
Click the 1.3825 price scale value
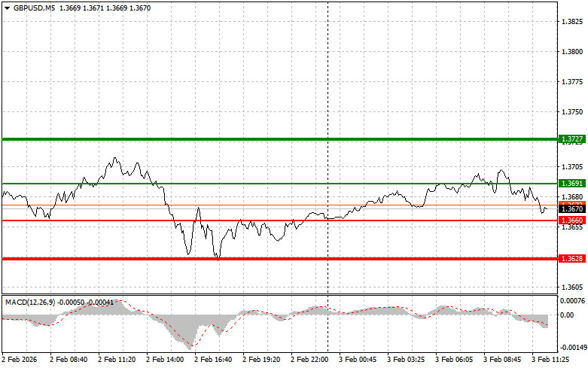[x=572, y=22]
